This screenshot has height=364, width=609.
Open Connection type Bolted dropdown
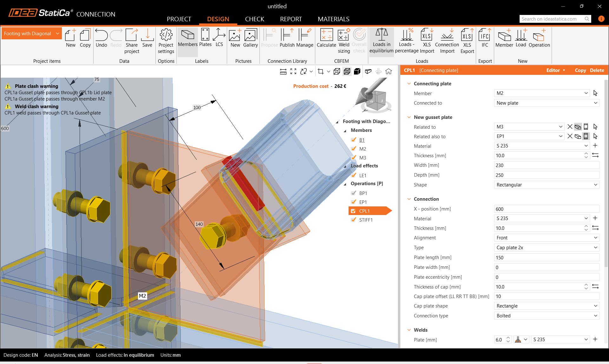click(x=547, y=316)
